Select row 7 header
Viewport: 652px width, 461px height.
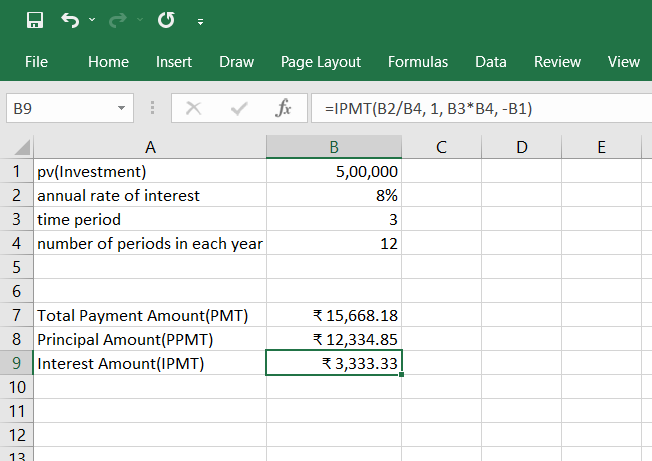[x=15, y=315]
